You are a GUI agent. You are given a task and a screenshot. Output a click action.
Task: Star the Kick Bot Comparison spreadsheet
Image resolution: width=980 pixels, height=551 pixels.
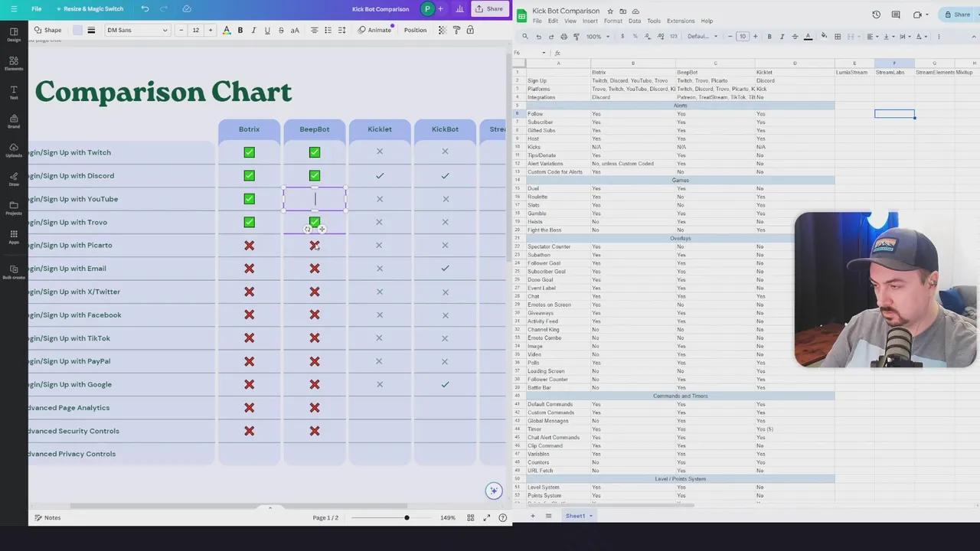[x=610, y=11]
